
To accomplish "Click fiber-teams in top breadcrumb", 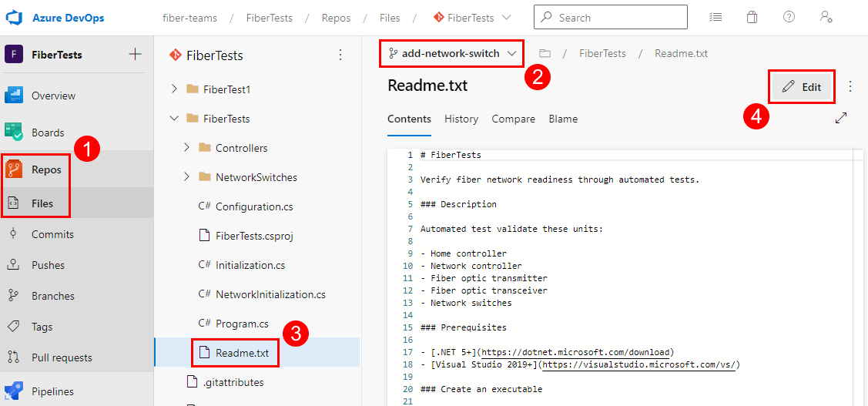I will click(189, 18).
